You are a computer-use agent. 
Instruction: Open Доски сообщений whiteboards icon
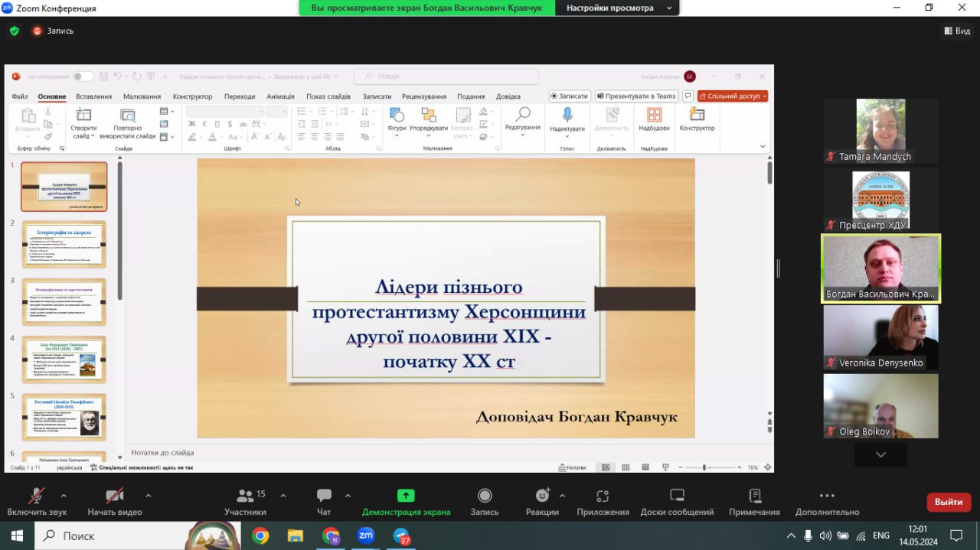point(677,496)
